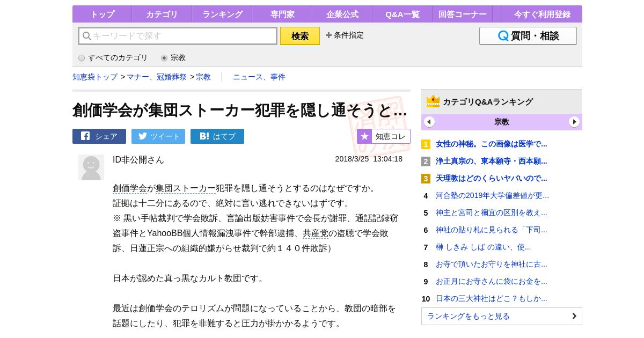Click the crown icon in ranking header
The image size is (644, 338).
pyautogui.click(x=433, y=101)
